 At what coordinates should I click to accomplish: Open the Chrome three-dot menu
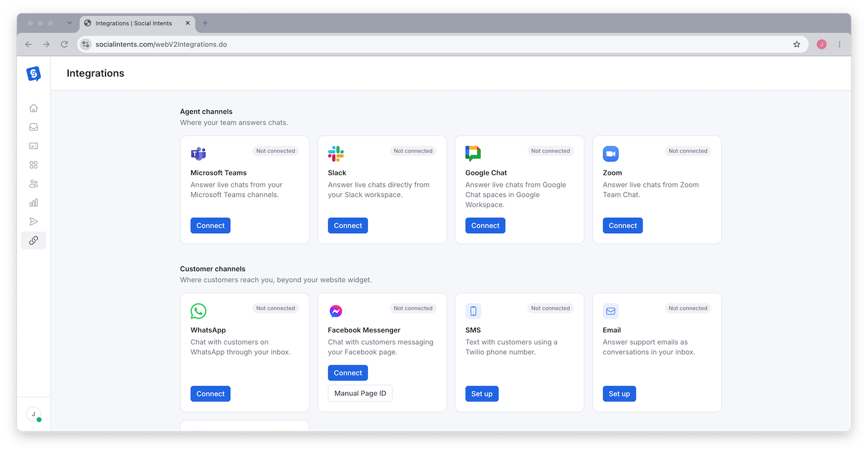pos(840,44)
